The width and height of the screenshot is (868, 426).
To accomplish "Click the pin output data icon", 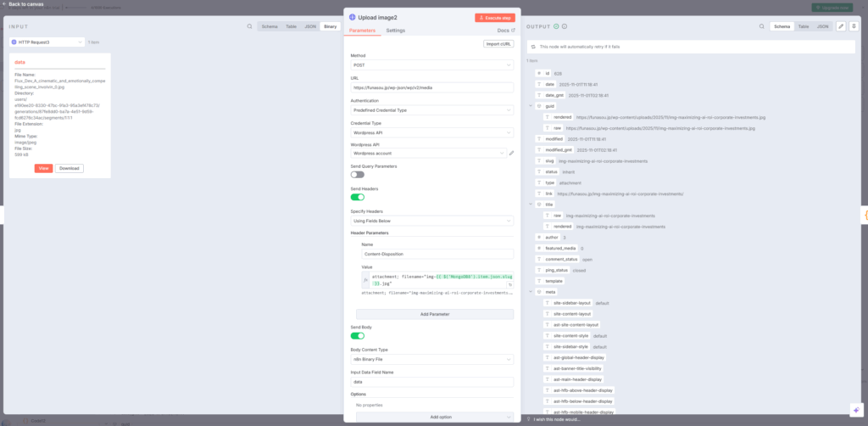I will pyautogui.click(x=854, y=26).
